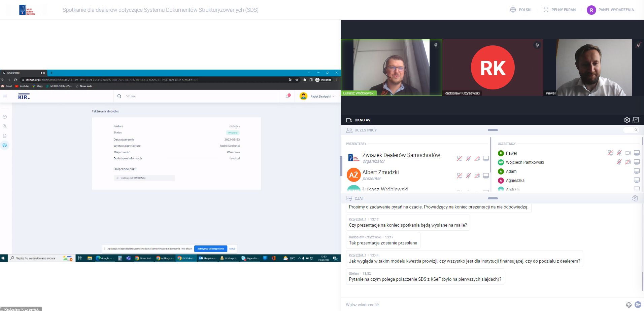This screenshot has height=311, width=644.
Task: Click the Wpisz wiadomość message field
Action: (481, 305)
